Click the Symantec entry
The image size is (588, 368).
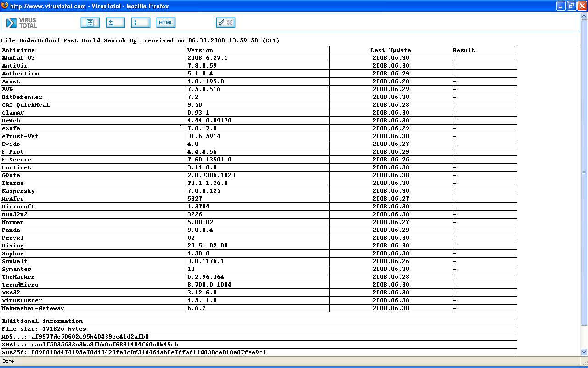coord(17,269)
